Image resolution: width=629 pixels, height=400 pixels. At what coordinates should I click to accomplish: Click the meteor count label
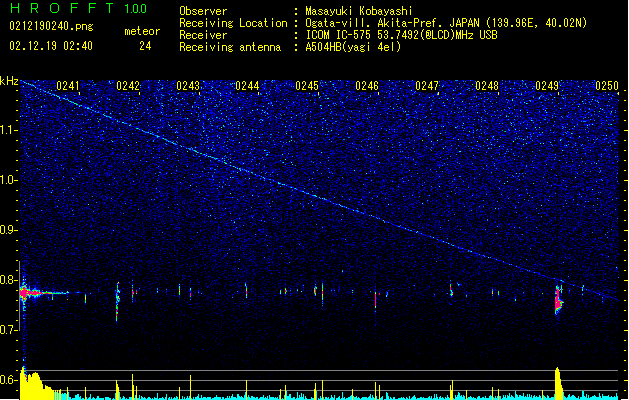[142, 31]
